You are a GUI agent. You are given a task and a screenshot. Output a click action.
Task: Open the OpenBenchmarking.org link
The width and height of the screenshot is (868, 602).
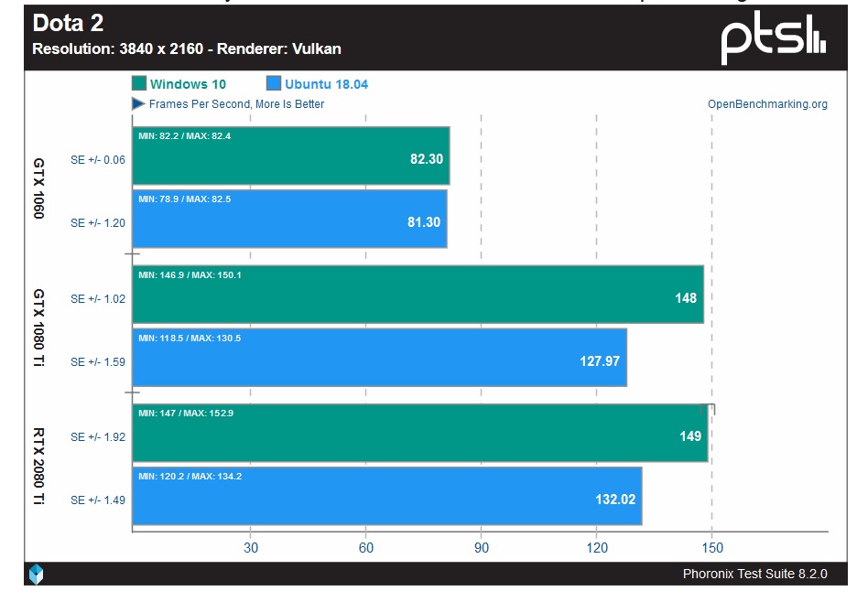(767, 104)
